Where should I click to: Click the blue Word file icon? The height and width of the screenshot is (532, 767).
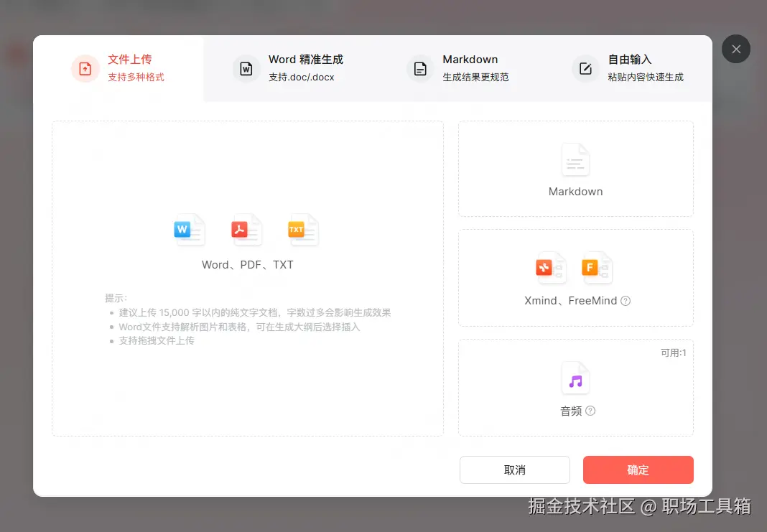tap(190, 230)
